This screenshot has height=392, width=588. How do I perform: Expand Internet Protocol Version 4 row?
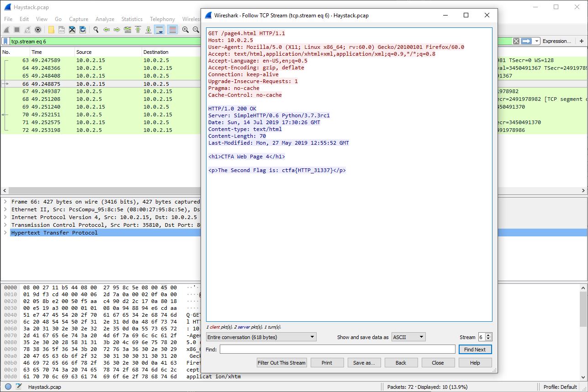[x=5, y=217]
